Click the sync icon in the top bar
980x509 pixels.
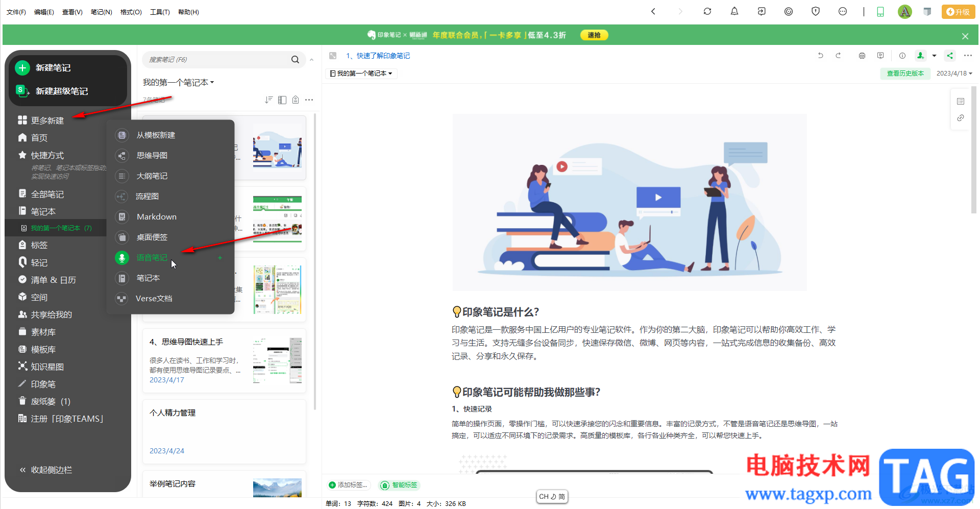[x=707, y=11]
